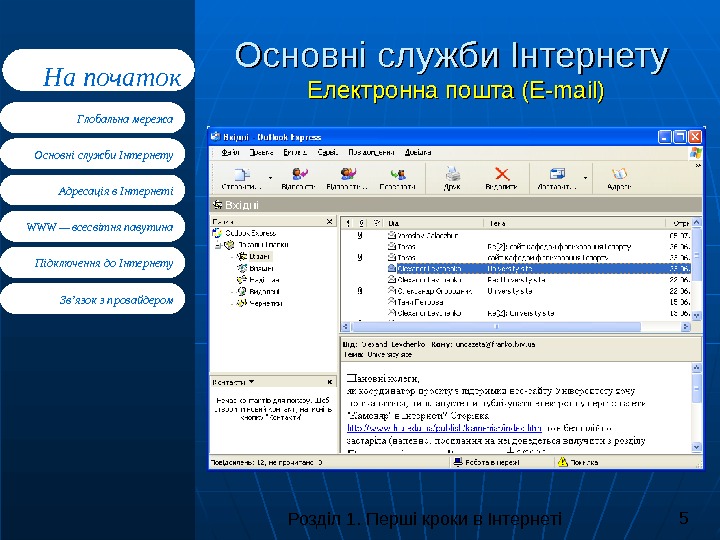The image size is (720, 540).
Task: Open Основні служби Інтернету section button
Action: (x=93, y=154)
